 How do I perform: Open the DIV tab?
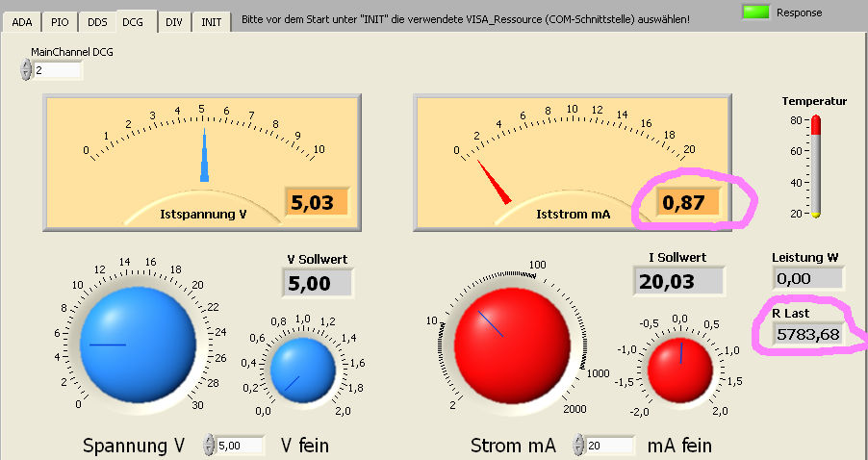(x=173, y=20)
